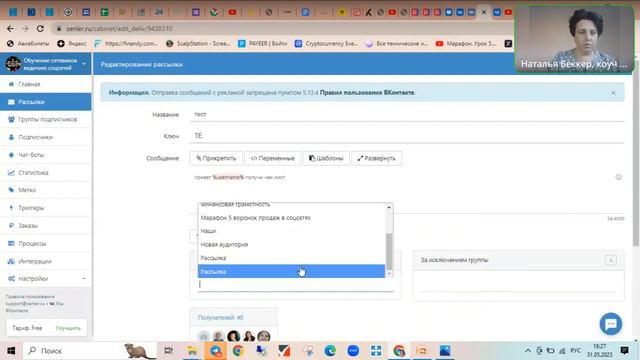Close the active browser tab
Screen dimensions: 640x360
click(x=484, y=12)
